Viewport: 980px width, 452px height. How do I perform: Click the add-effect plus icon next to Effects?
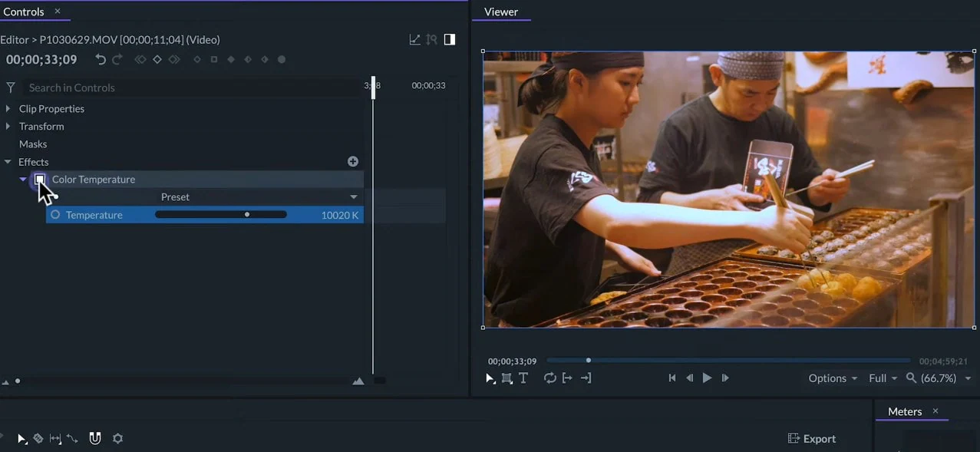[353, 161]
